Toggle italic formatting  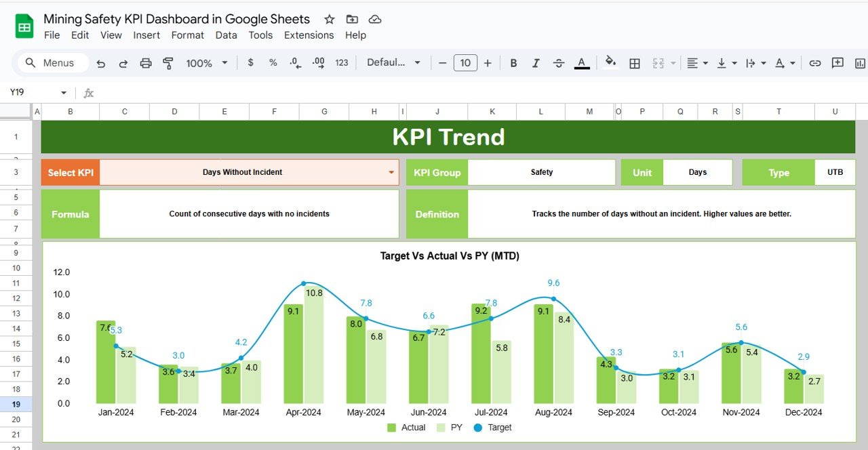(x=536, y=62)
